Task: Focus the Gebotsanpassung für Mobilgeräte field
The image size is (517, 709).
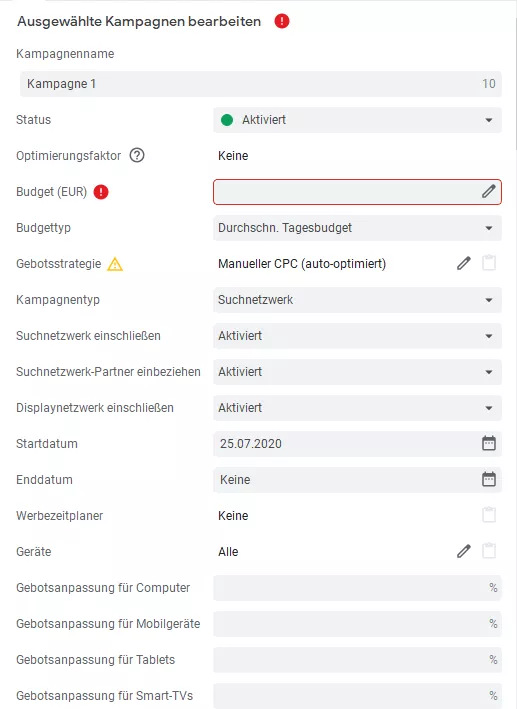Action: (357, 624)
